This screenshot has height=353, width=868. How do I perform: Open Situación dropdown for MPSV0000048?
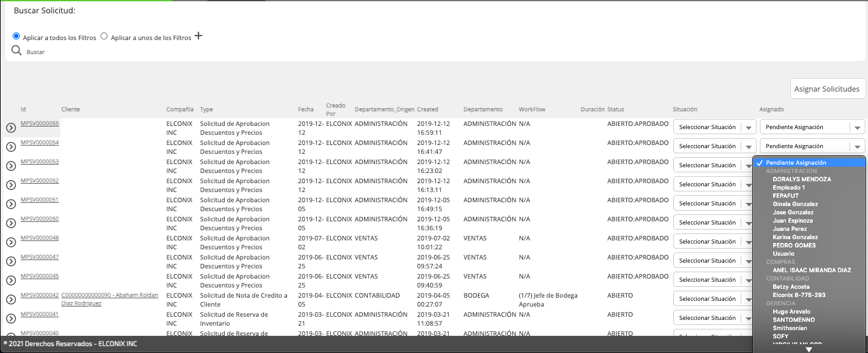713,242
